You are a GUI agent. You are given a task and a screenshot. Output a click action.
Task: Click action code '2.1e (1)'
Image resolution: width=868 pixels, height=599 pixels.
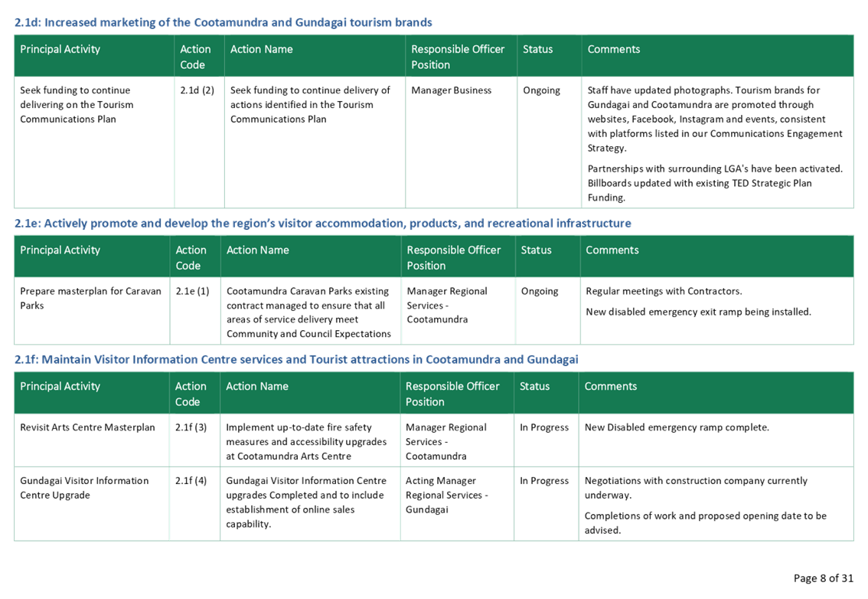coord(193,291)
